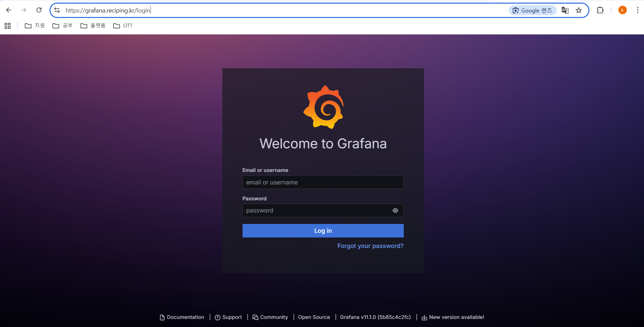Click Grafana v11.1.0 version link
Viewport: 644px width, 327px height.
point(375,317)
